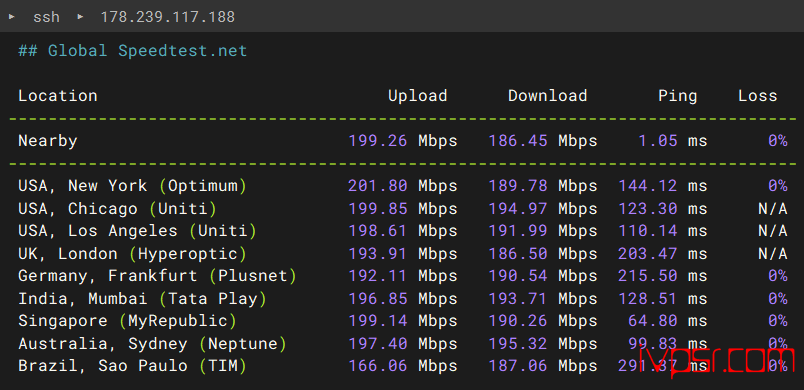Viewport: 804px width, 390px height.
Task: Click the Upload column header
Action: tap(417, 96)
